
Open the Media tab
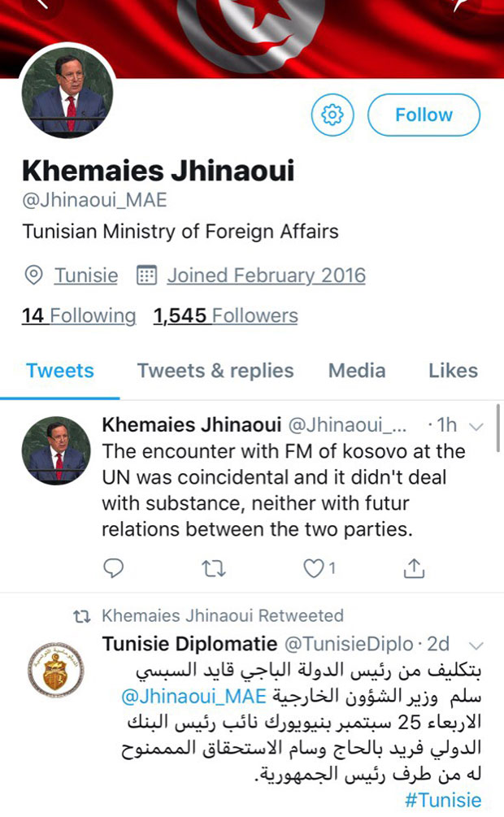[x=357, y=371]
